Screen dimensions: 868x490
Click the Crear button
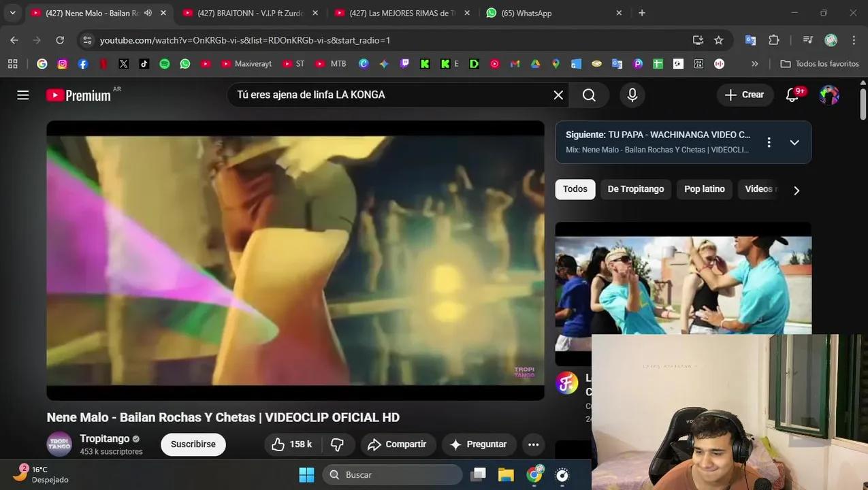click(745, 95)
